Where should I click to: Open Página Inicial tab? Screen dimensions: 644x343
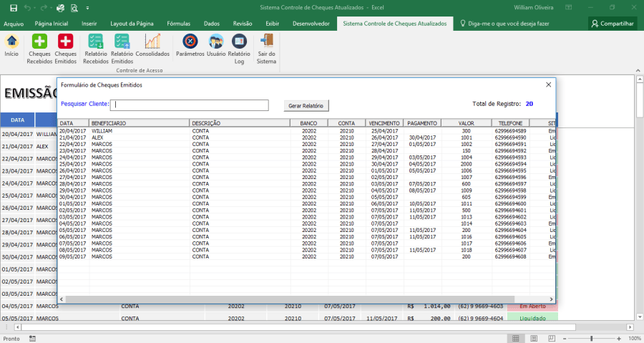(x=52, y=24)
